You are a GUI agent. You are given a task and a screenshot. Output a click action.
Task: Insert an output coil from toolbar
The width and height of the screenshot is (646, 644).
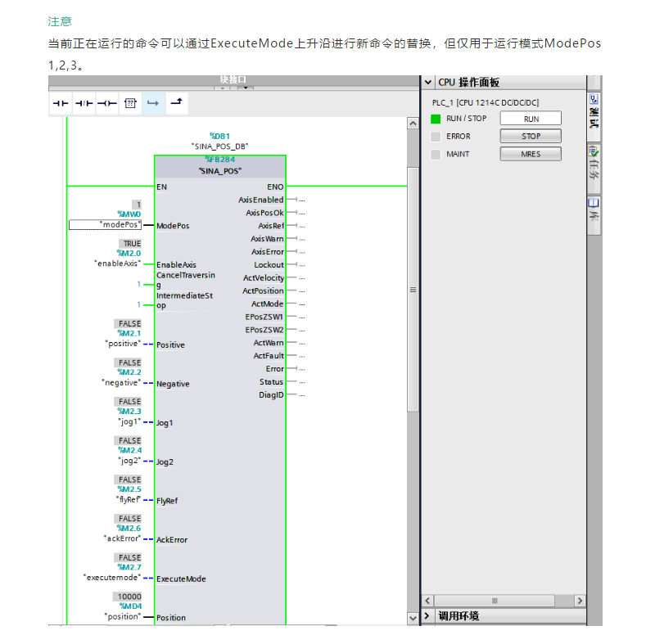pyautogui.click(x=106, y=104)
